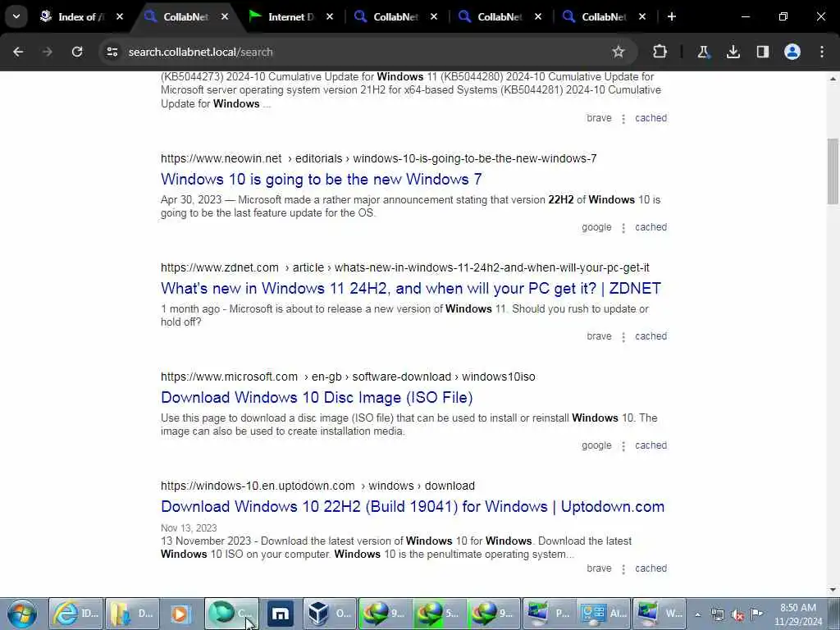This screenshot has height=630, width=840.
Task: Click the forward navigation arrow
Action: (x=48, y=52)
